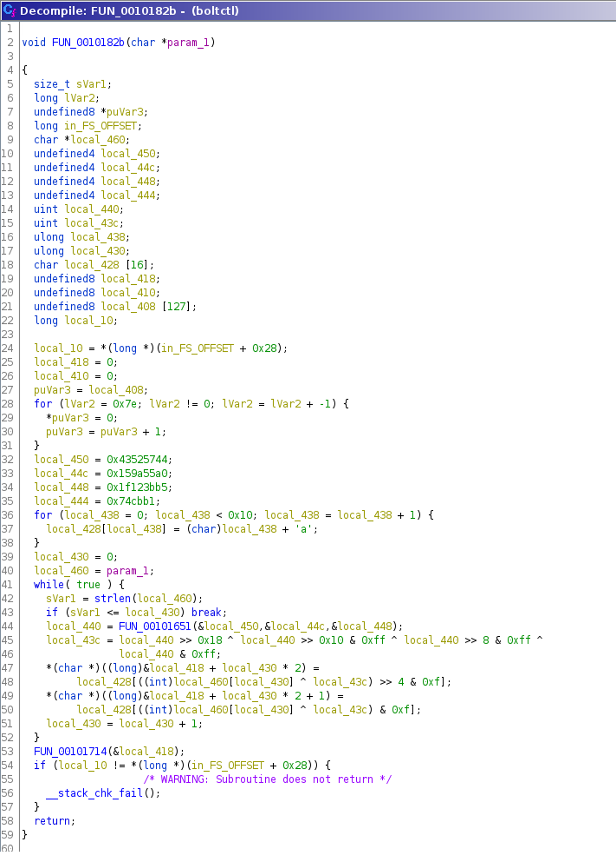Select 0x10 loop bound on line 36
This screenshot has width=616, height=852.
240,515
